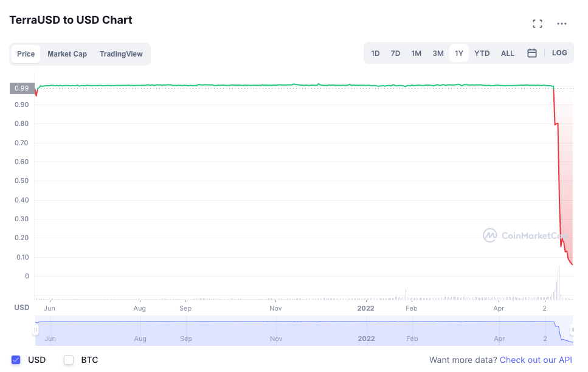
Task: Open the fullscreen chart view icon
Action: pyautogui.click(x=538, y=24)
